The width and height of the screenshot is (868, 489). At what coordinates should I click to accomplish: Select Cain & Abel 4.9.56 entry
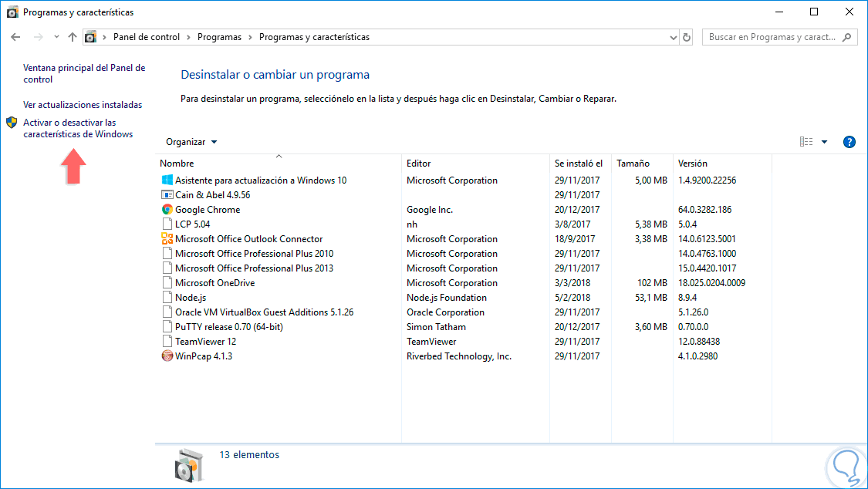coord(213,194)
